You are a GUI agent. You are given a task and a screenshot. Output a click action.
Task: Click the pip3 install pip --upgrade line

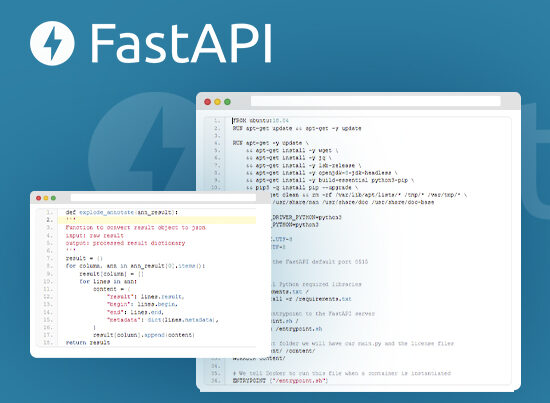click(x=302, y=188)
